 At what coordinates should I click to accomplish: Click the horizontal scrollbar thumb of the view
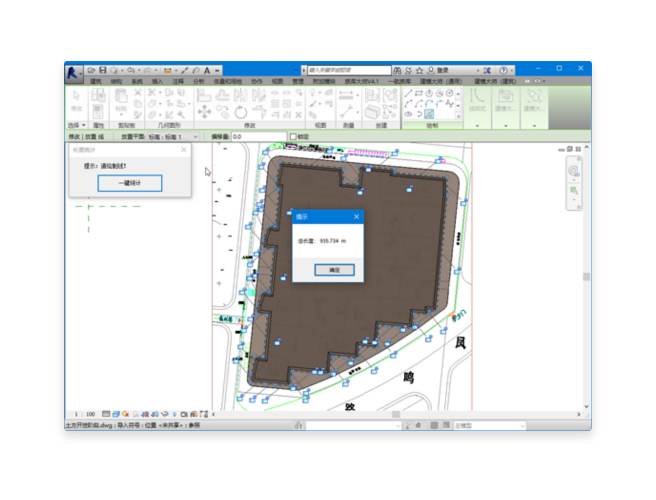(x=396, y=414)
